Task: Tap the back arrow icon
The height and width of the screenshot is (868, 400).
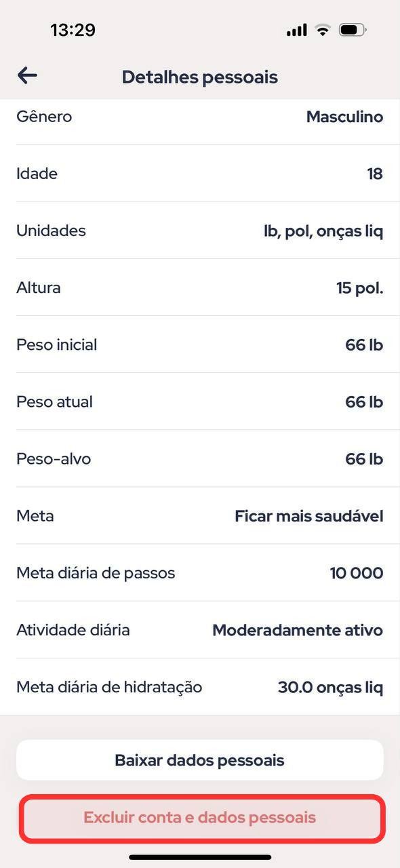Action: 27,75
